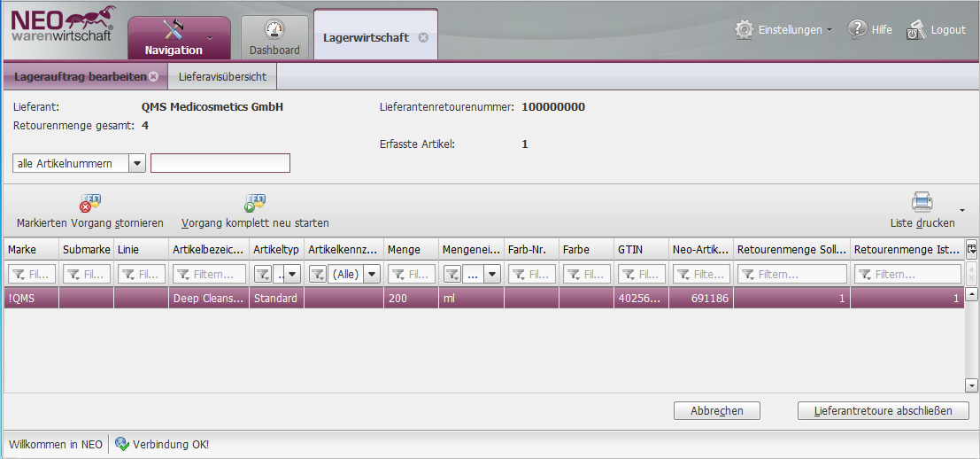The height and width of the screenshot is (459, 980).
Task: Open the Navigation menu
Action: coord(179,37)
